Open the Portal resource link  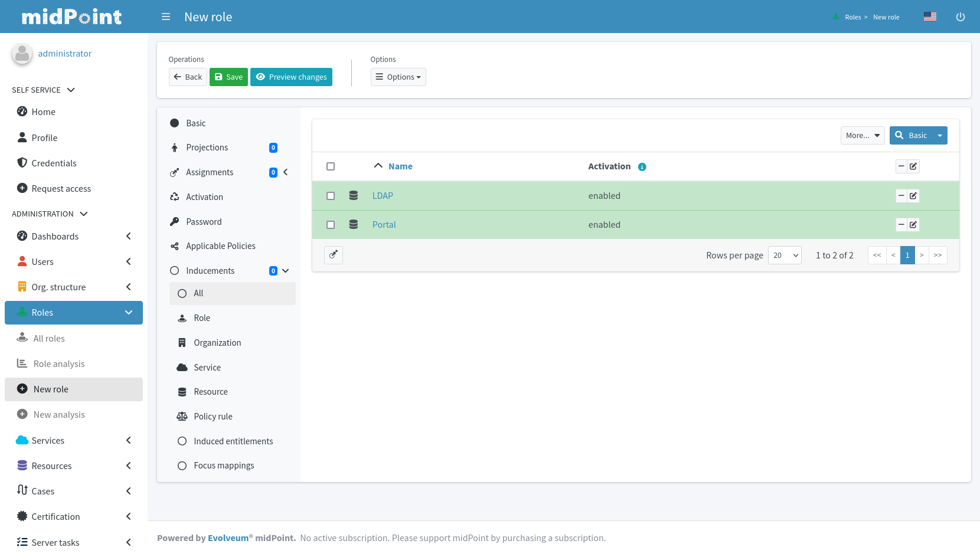[x=384, y=225]
